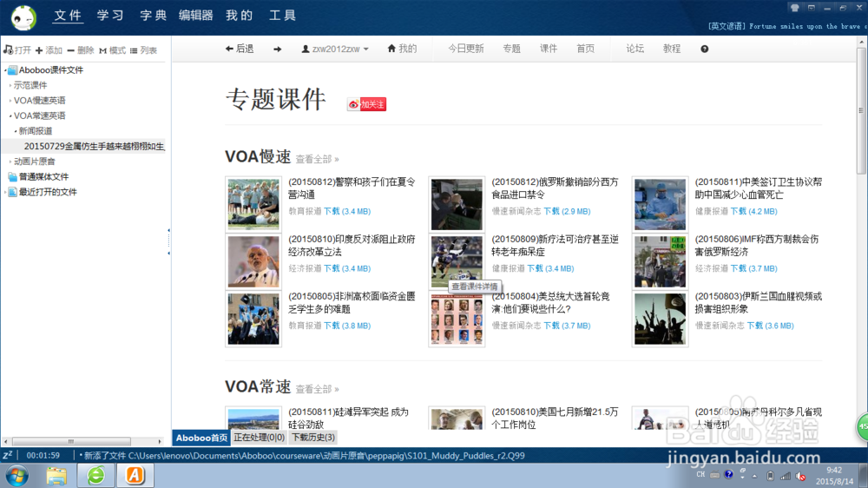Image resolution: width=868 pixels, height=488 pixels.
Task: Select the 普通媒体文件 folder
Action: click(x=43, y=176)
